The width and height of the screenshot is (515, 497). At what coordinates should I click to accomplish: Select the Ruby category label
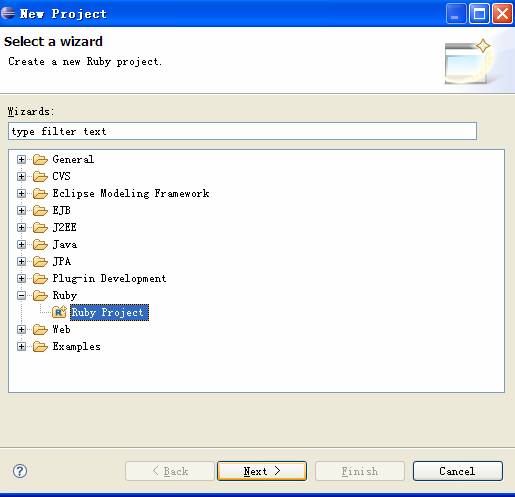coord(65,296)
